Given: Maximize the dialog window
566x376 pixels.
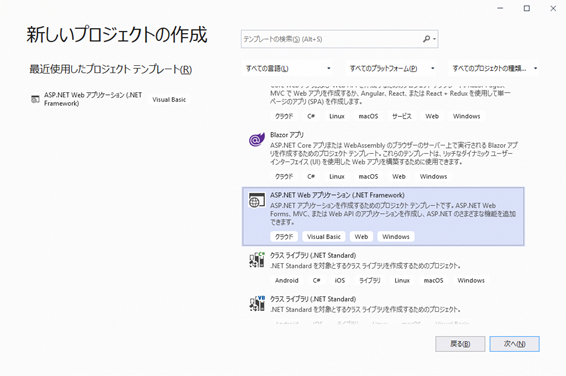Looking at the screenshot, I should 527,8.
